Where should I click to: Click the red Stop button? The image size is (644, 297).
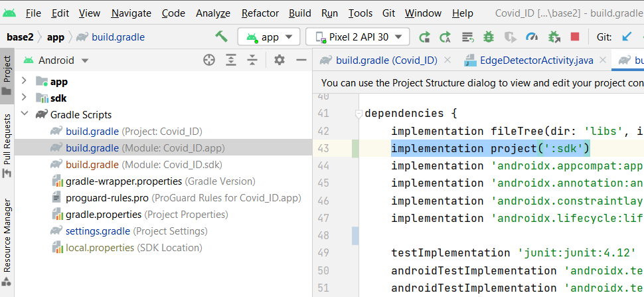tap(574, 37)
